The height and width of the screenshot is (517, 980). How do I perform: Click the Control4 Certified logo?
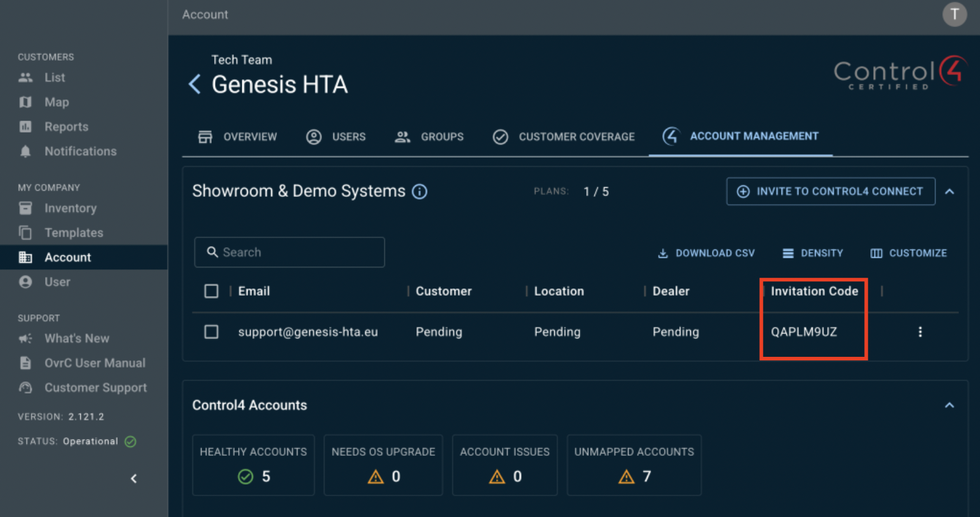900,73
